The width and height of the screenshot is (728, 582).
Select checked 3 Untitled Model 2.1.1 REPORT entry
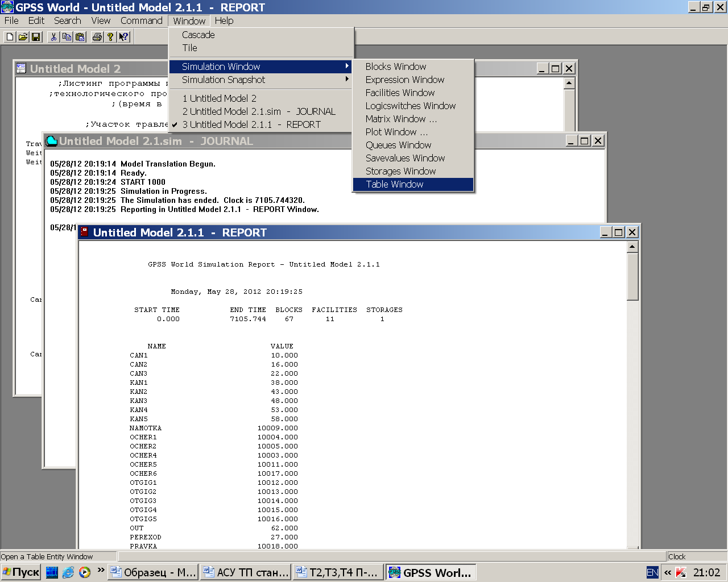(261, 124)
